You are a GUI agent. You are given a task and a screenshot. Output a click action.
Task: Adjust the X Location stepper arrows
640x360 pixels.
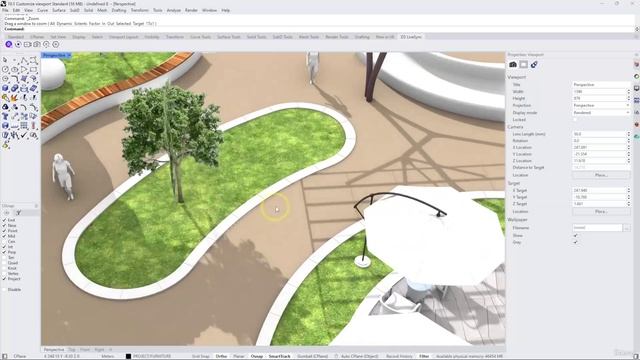pos(629,147)
